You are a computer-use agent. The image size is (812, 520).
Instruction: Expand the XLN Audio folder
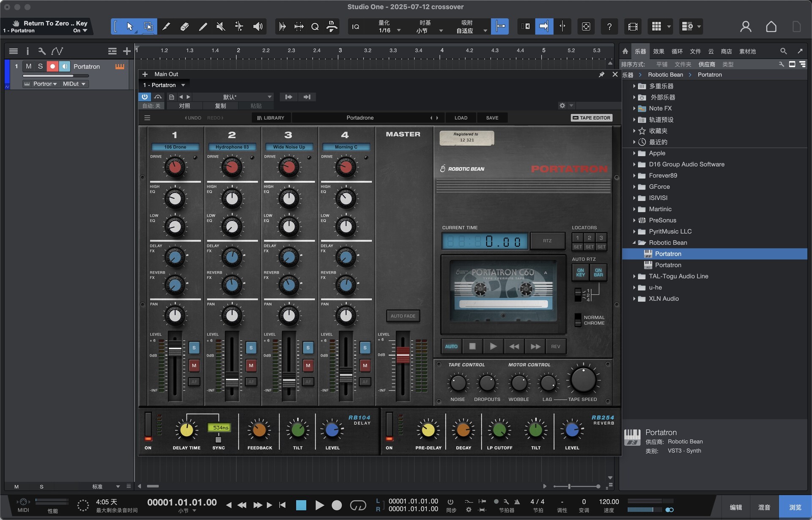634,299
